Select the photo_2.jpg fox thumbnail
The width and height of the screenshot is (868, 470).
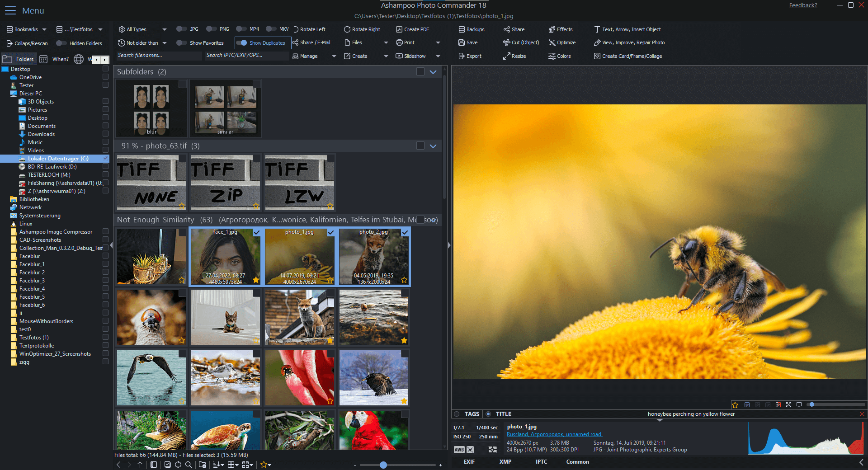click(374, 257)
